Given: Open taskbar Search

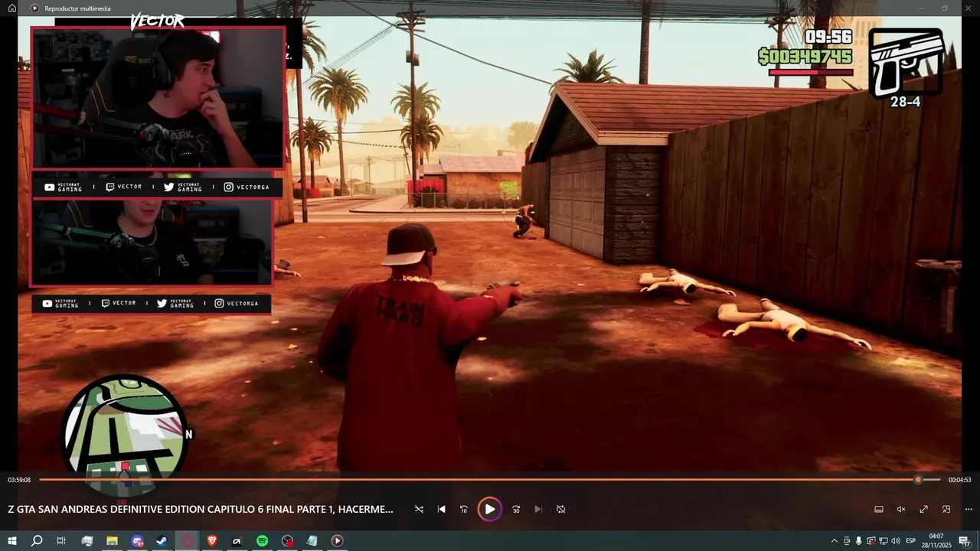Looking at the screenshot, I should [x=37, y=541].
